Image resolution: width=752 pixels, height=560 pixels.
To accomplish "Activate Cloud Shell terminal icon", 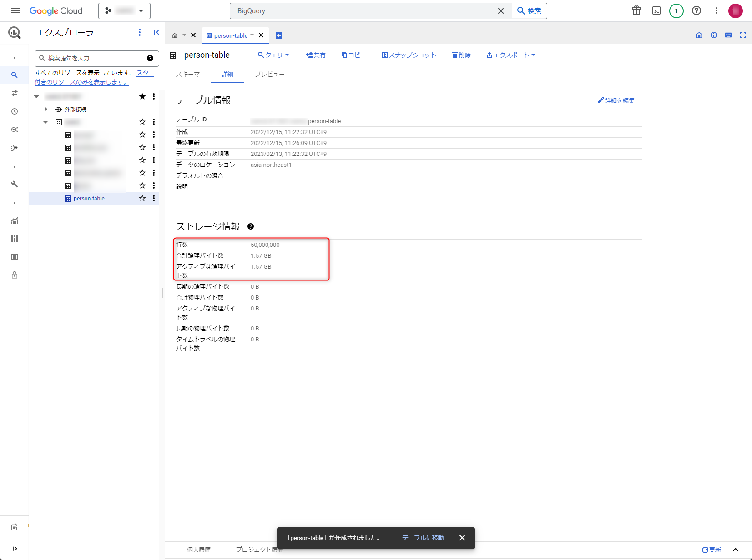I will [x=656, y=10].
